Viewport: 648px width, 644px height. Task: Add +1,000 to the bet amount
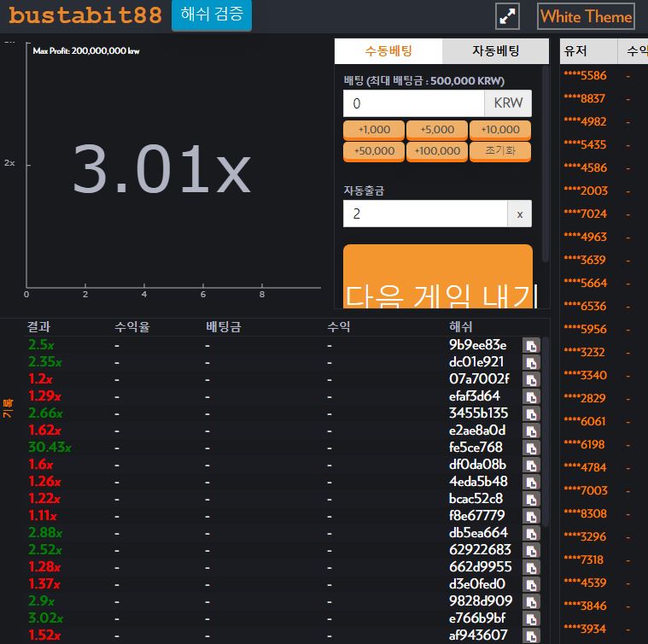374,130
